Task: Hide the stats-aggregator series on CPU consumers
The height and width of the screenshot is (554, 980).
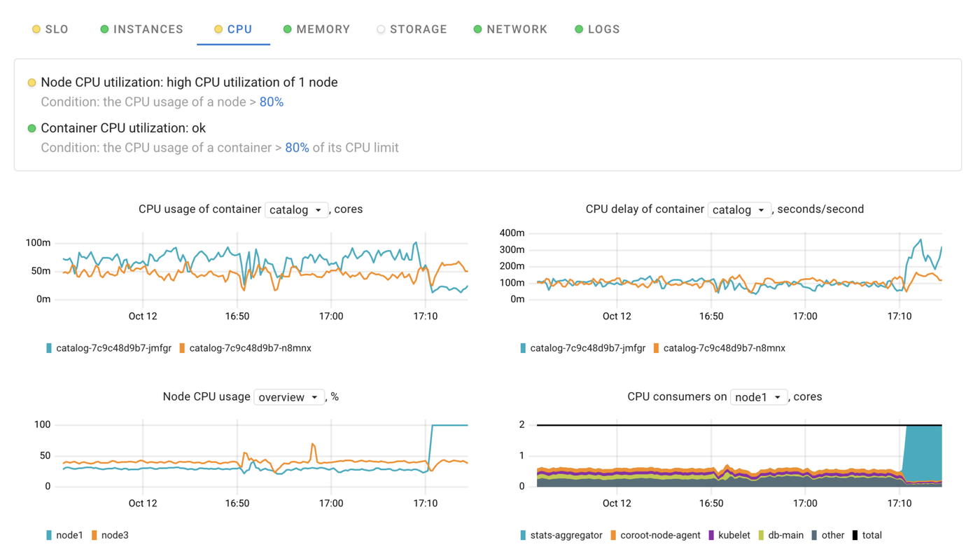Action: (560, 534)
